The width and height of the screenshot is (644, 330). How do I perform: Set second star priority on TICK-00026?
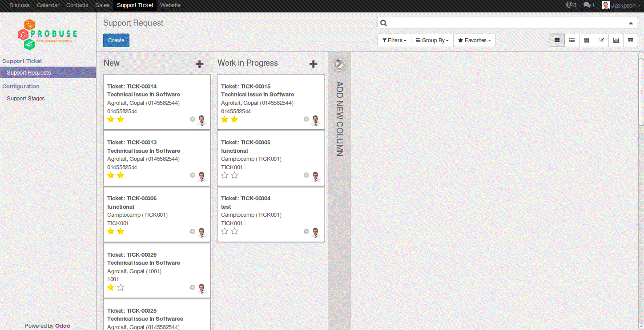coord(121,287)
